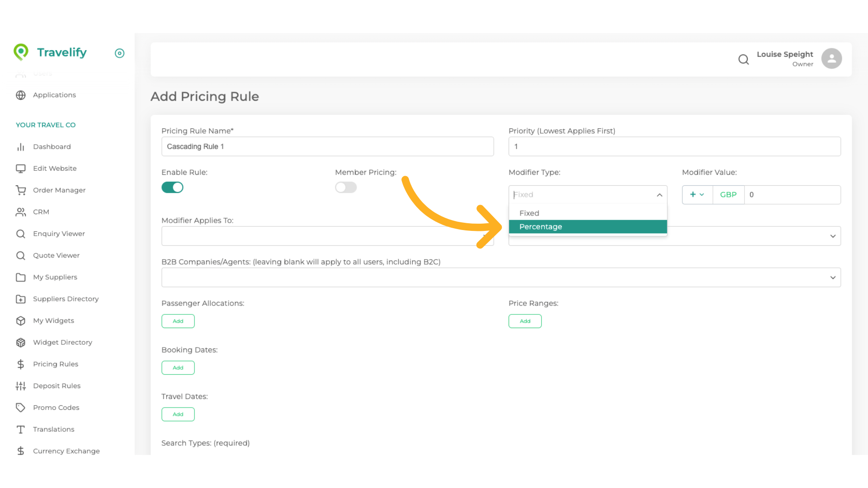The height and width of the screenshot is (488, 868).
Task: Select the Widget Directory box icon
Action: [21, 342]
